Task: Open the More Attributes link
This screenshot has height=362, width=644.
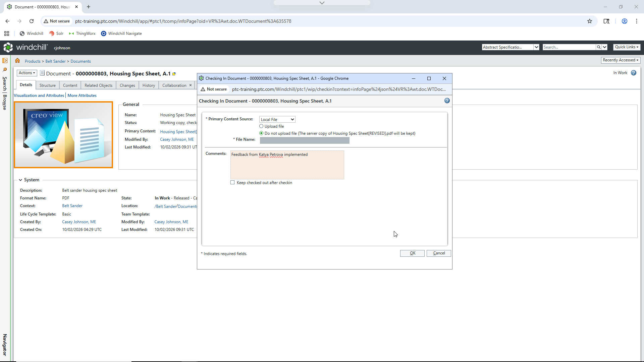Action: [82, 96]
